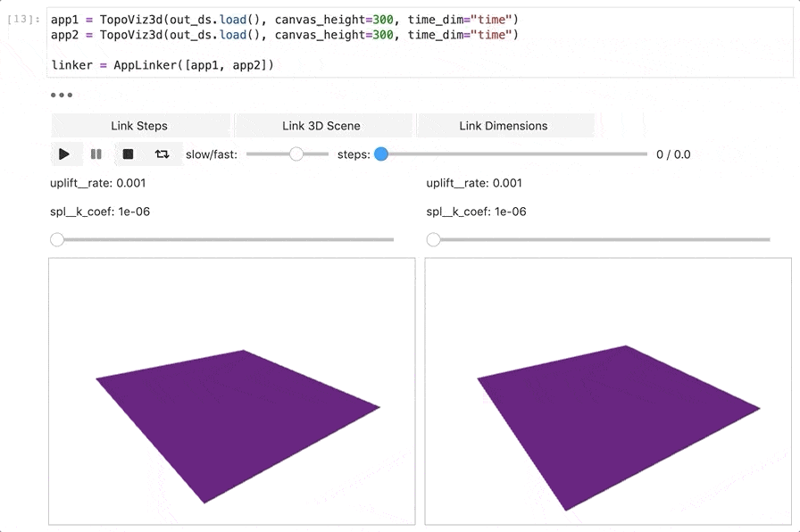Toggle the Link Steps button
The image size is (800, 532).
tap(140, 126)
